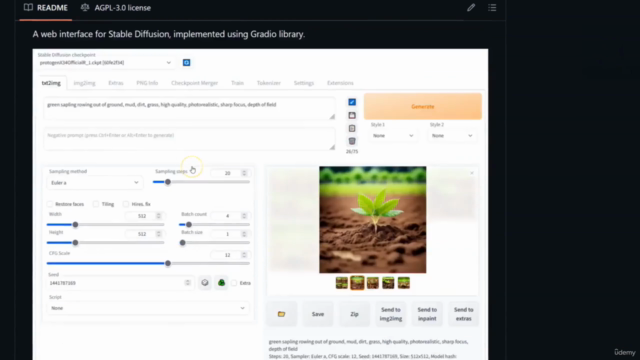Open the Script dropdown set to None
The image size is (640, 360).
(x=148, y=308)
